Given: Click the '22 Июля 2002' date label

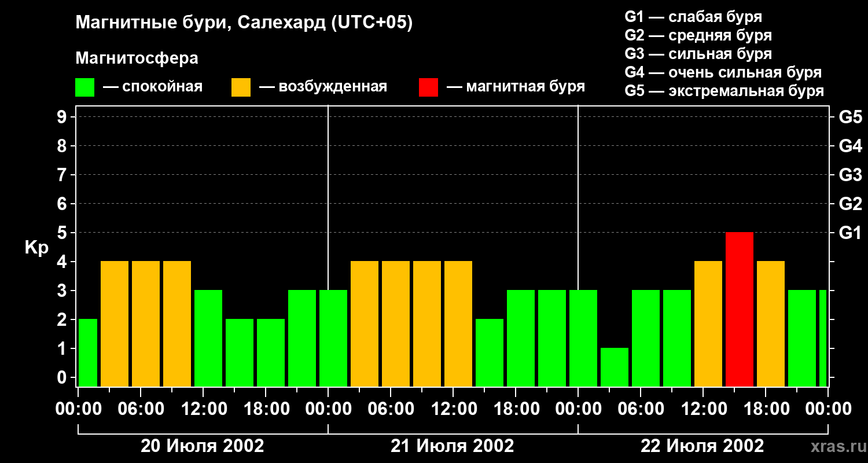Looking at the screenshot, I should tap(703, 446).
